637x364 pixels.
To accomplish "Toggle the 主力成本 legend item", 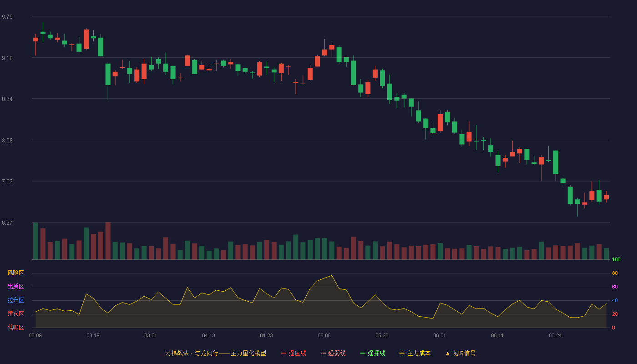I will (415, 353).
